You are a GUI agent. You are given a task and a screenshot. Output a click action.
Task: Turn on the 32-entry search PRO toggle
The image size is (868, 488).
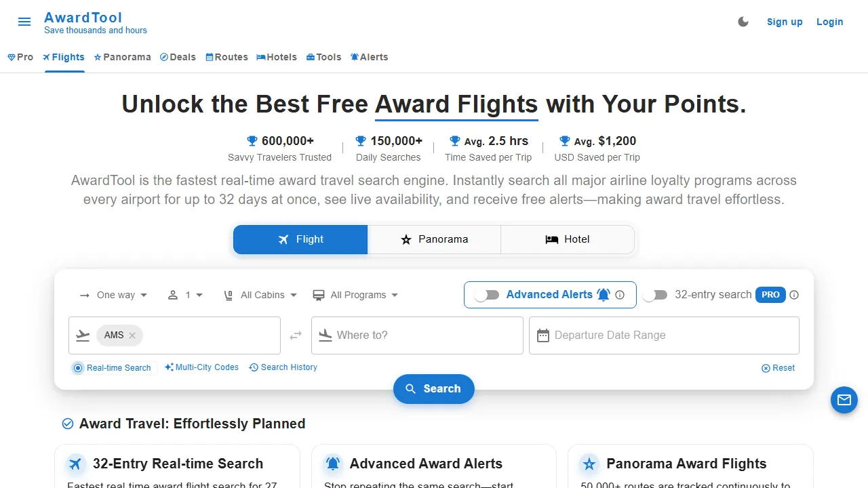coord(654,295)
